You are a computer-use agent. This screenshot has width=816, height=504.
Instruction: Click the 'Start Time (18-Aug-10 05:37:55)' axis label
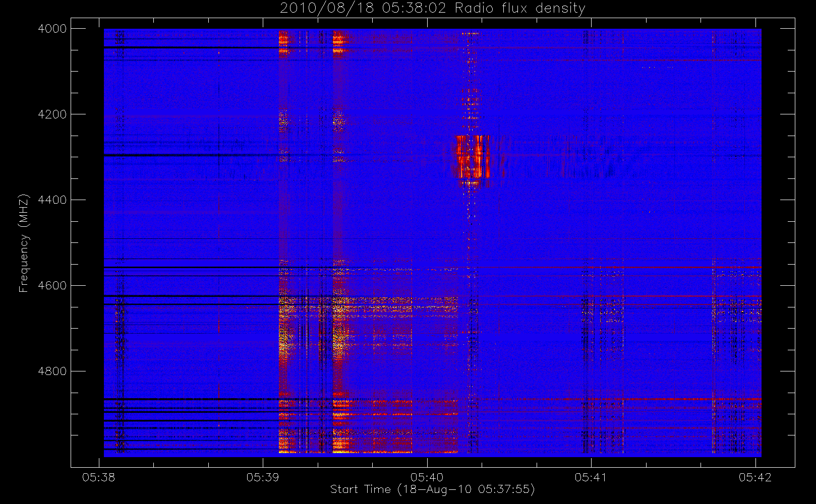tap(432, 489)
